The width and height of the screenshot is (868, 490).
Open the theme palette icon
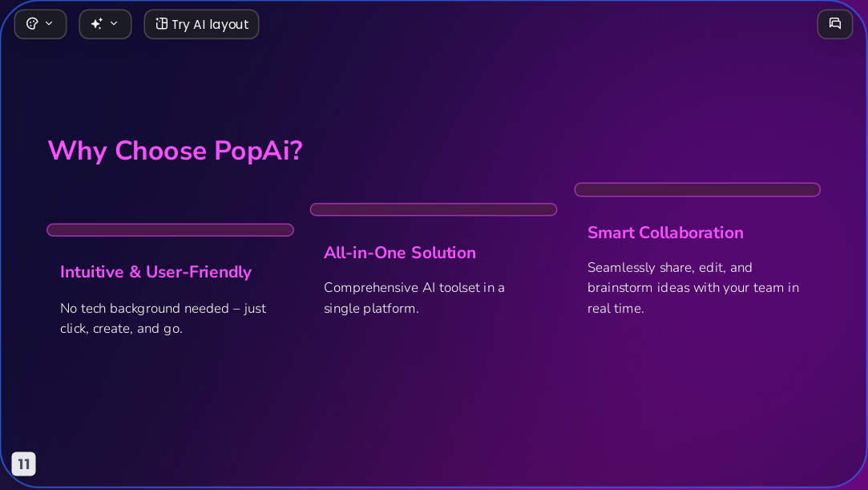tap(32, 24)
